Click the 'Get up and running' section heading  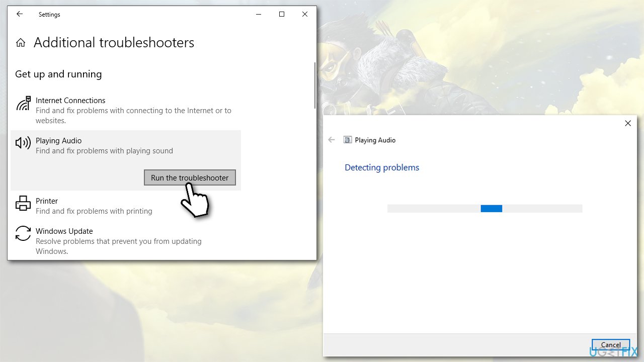pos(58,74)
